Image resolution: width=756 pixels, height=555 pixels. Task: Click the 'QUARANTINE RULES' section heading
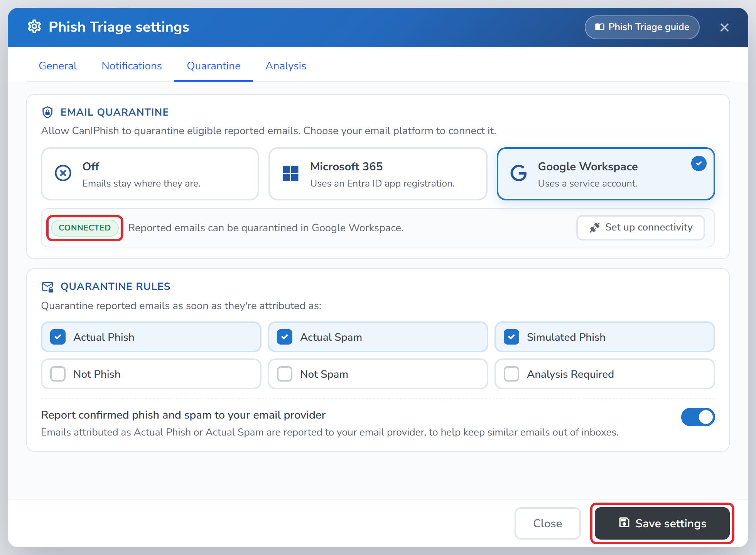[115, 286]
